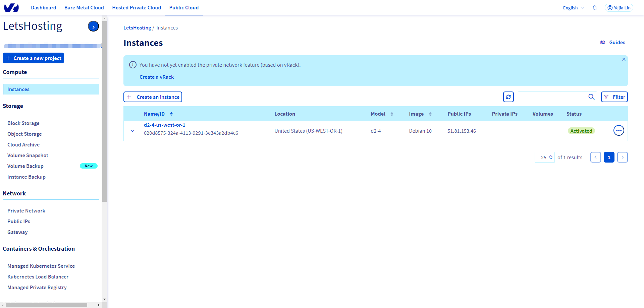Image resolution: width=644 pixels, height=308 pixels.
Task: Dismiss the vRack info banner
Action: pos(624,59)
